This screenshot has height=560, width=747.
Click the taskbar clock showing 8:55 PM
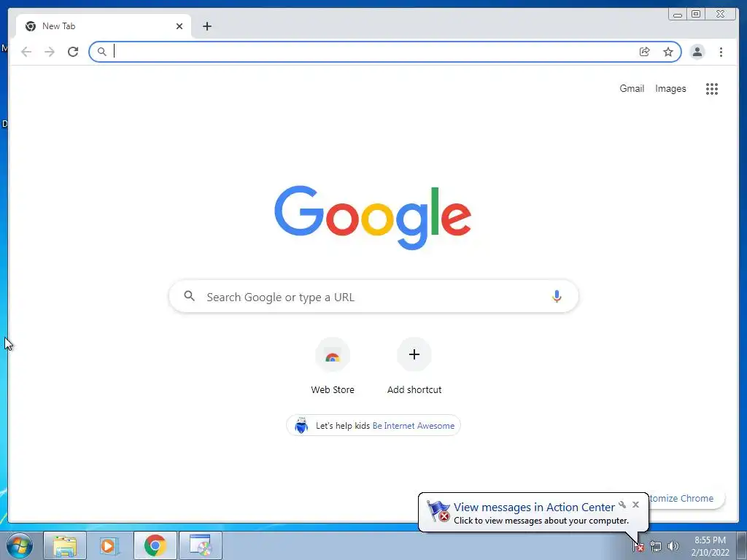(x=710, y=546)
